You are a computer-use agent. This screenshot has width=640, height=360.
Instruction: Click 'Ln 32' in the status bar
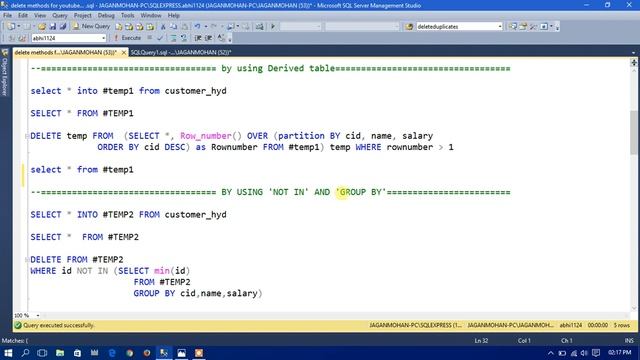(x=481, y=341)
